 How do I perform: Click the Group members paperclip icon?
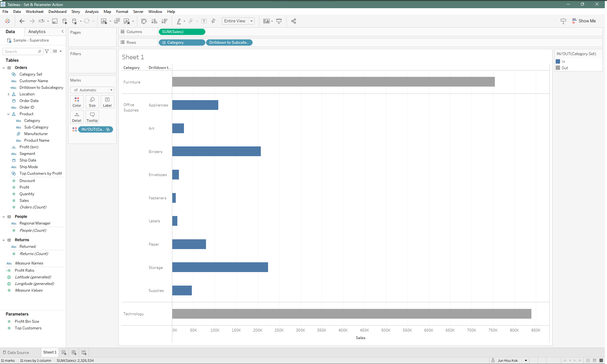tap(191, 21)
